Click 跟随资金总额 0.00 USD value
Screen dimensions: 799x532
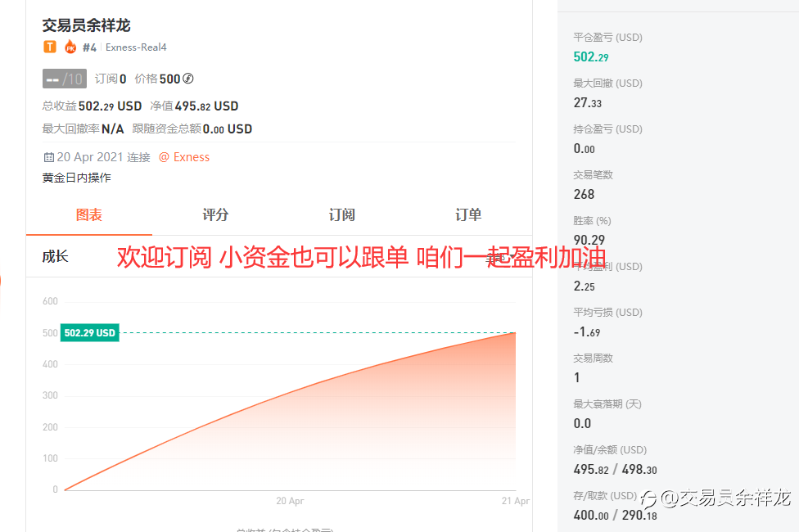coord(192,129)
